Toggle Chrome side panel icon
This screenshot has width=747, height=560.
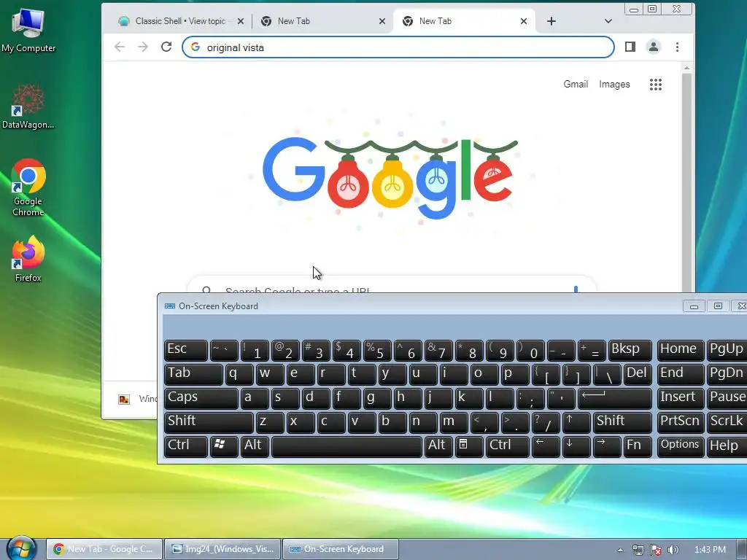click(x=630, y=47)
